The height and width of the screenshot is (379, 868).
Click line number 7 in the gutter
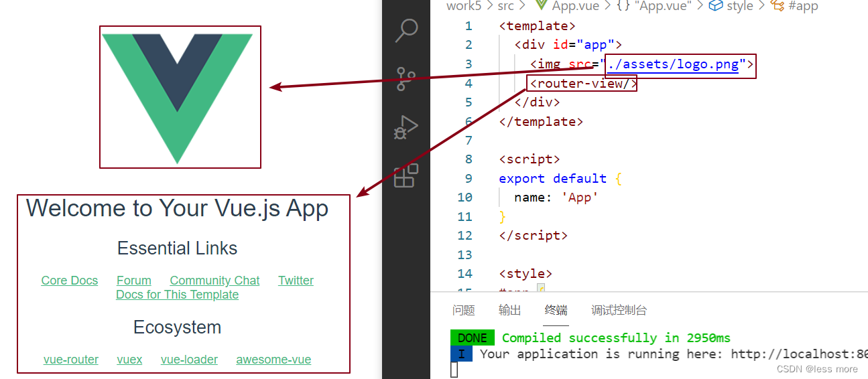(469, 141)
